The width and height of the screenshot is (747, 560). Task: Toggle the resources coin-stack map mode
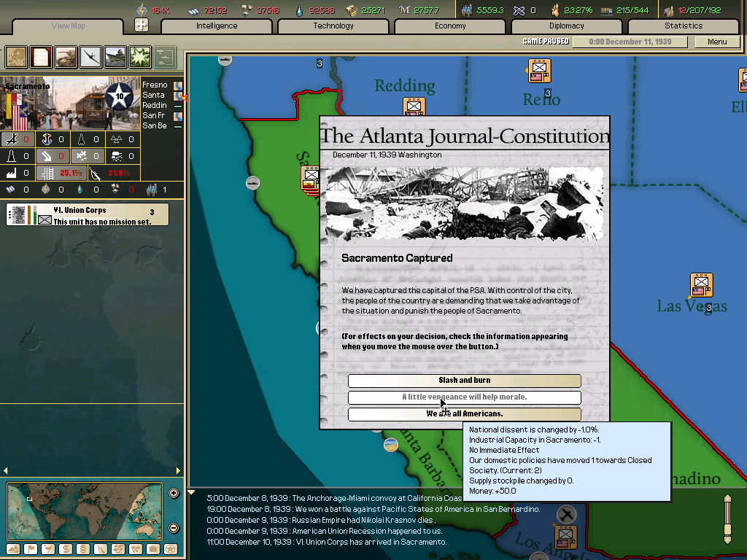(x=83, y=551)
